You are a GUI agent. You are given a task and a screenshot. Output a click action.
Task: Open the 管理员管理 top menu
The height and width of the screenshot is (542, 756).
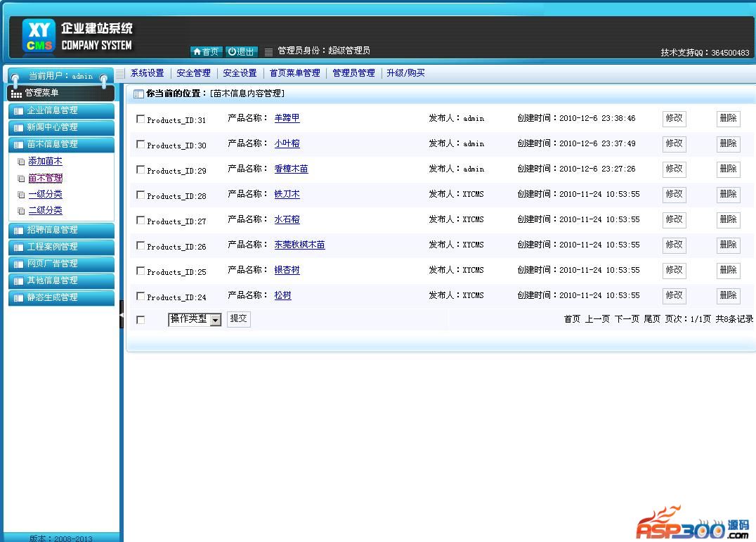click(x=353, y=73)
